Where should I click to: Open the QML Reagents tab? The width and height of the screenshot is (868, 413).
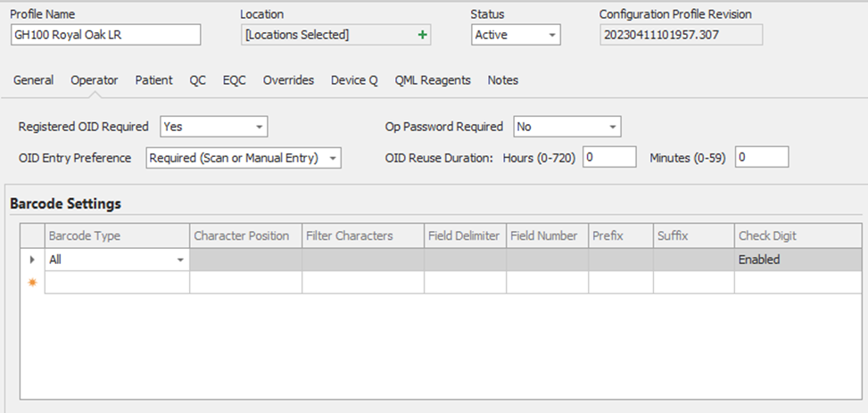pyautogui.click(x=433, y=80)
